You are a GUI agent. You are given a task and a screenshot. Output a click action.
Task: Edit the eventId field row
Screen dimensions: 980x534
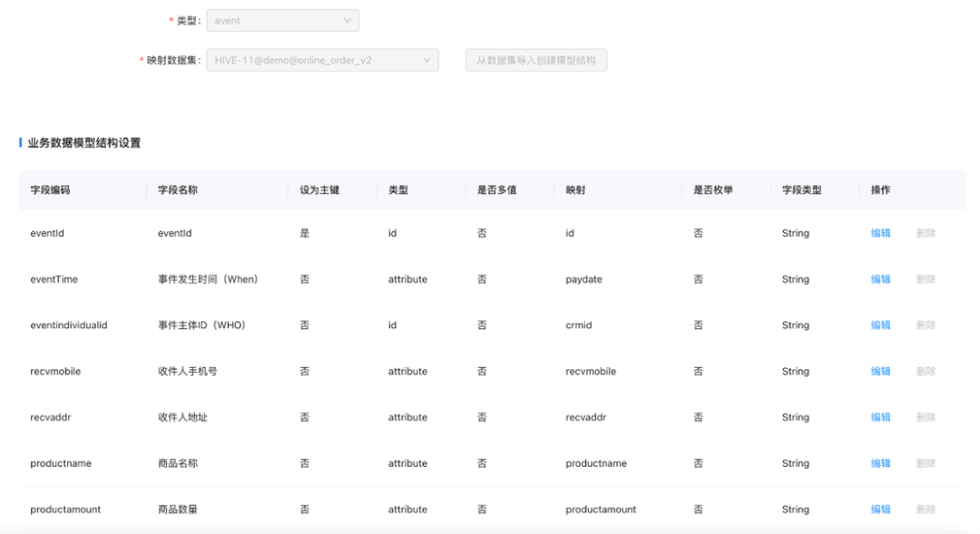[x=881, y=233]
